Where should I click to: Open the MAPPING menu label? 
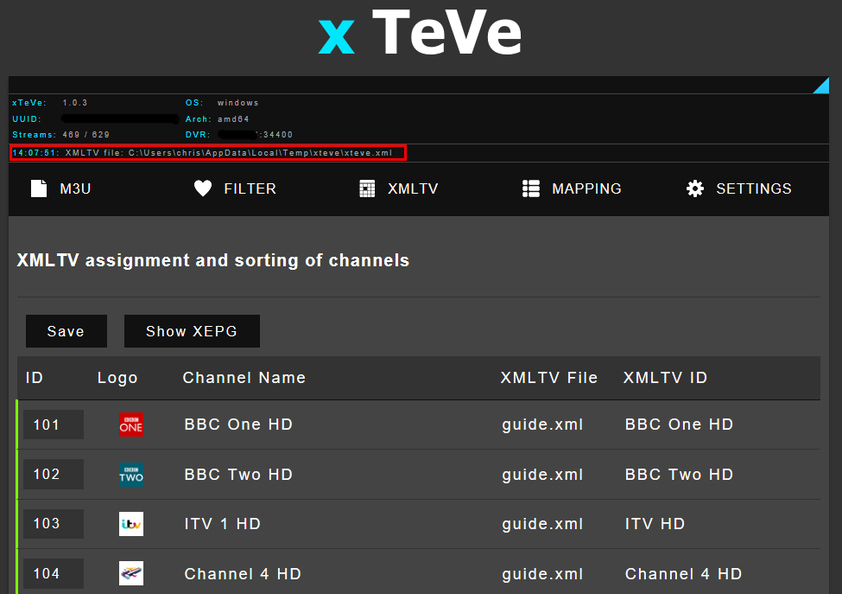[x=586, y=189]
